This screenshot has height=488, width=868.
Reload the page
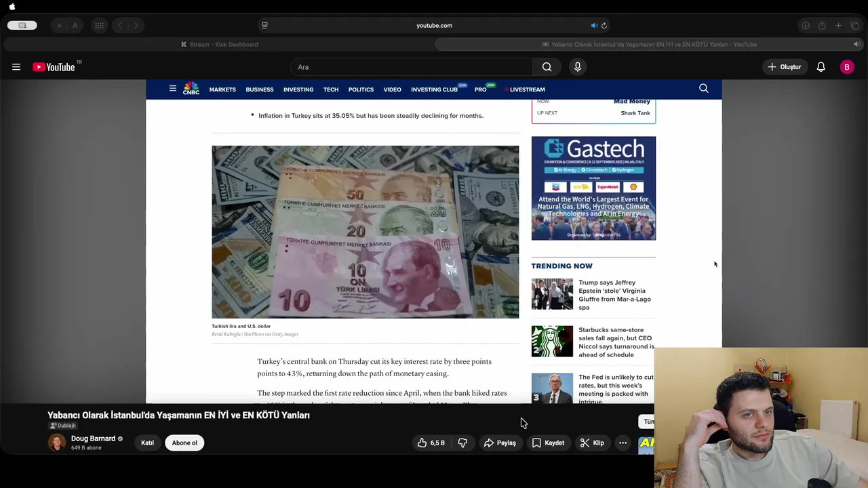[x=604, y=26]
